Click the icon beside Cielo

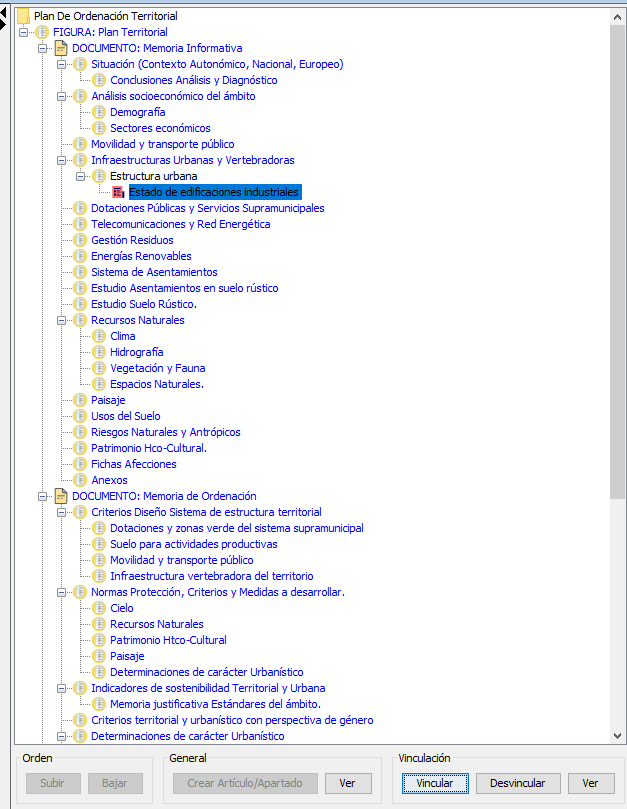point(99,608)
